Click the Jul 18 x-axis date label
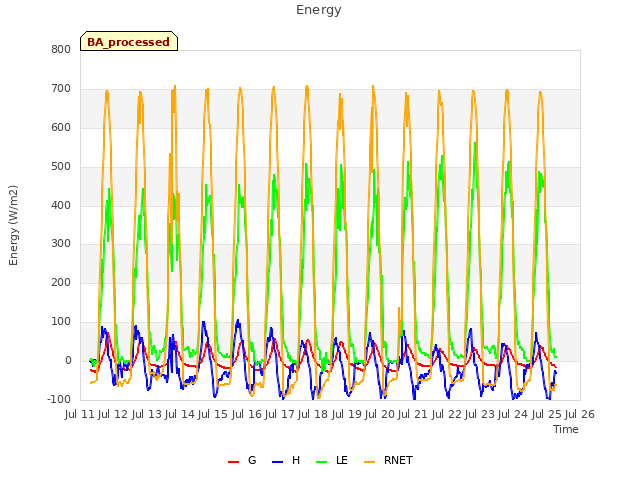Image resolution: width=640 pixels, height=480 pixels. click(x=313, y=414)
